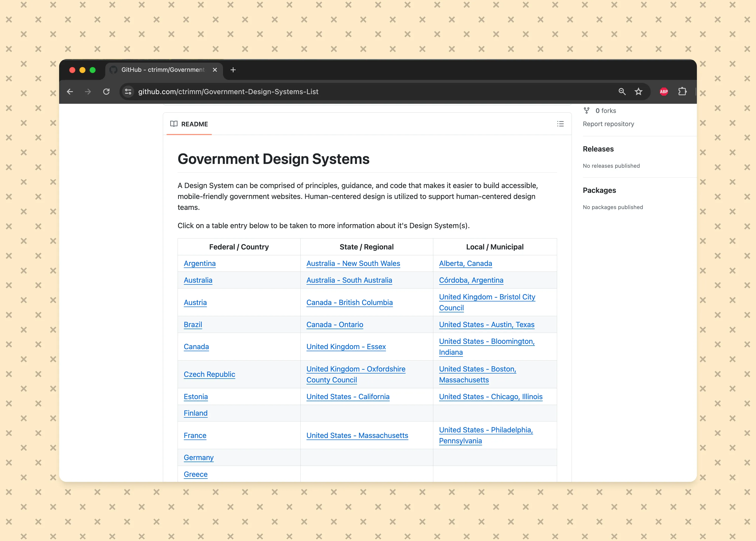Viewport: 756px width, 541px height.
Task: Open the Releases heading link
Action: tap(598, 149)
